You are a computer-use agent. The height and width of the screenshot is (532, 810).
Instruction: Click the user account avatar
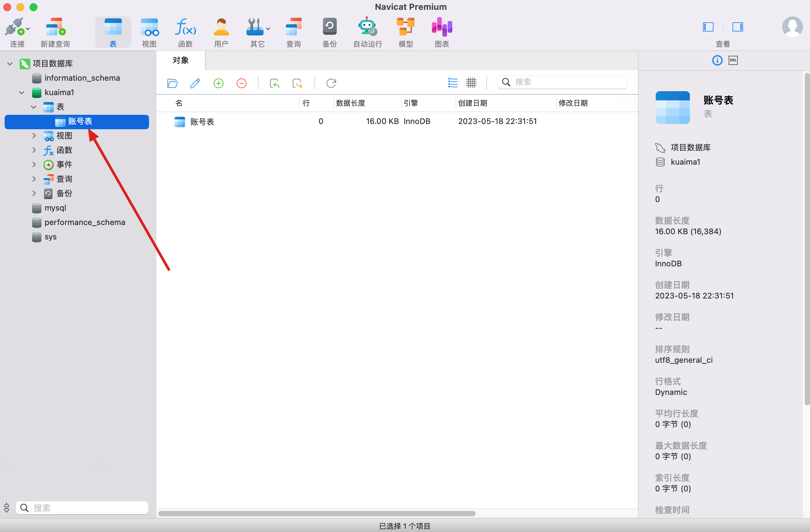coord(792,27)
